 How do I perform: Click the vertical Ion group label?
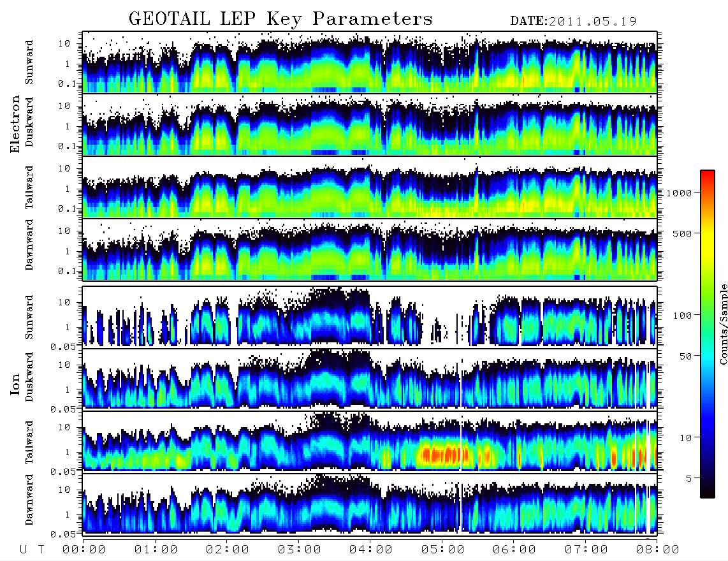(x=15, y=384)
